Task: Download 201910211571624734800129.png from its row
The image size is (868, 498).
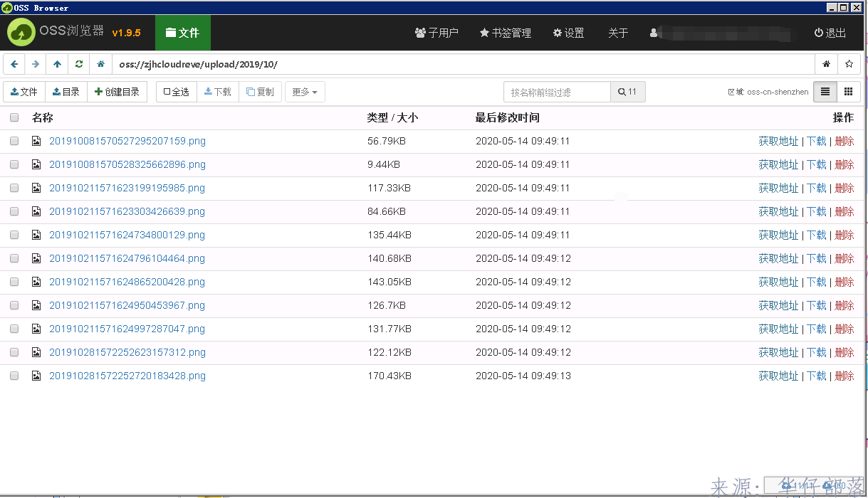Action: [817, 235]
